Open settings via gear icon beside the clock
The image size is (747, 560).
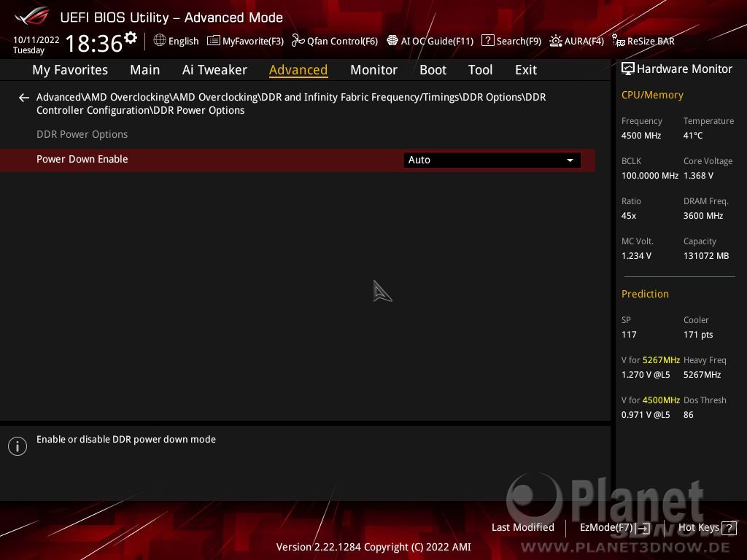coord(131,38)
